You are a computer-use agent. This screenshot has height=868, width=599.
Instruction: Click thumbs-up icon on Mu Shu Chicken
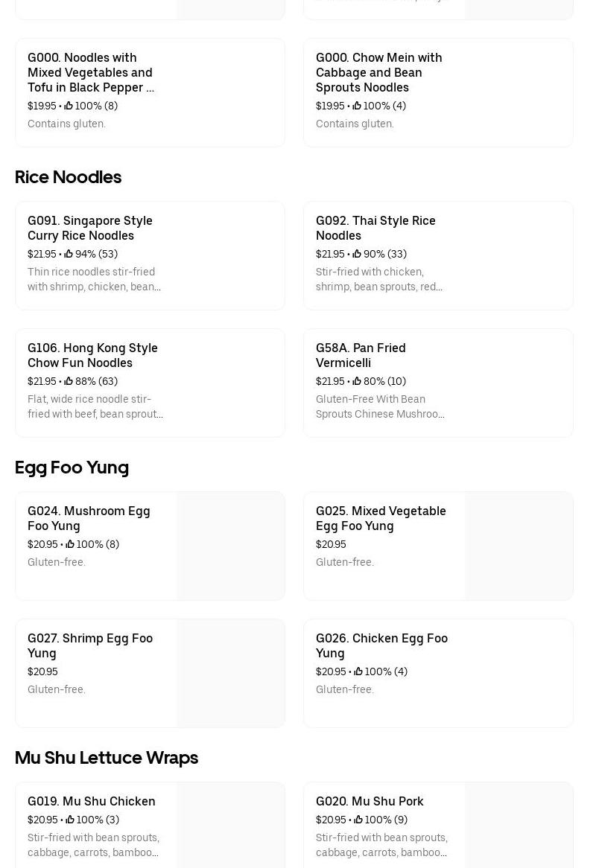[x=70, y=820]
